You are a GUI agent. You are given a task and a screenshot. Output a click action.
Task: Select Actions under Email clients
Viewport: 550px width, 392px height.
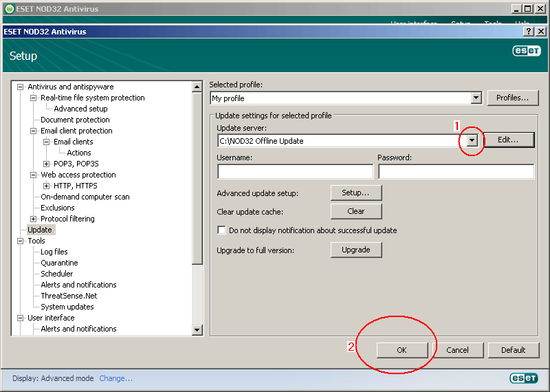coord(79,153)
